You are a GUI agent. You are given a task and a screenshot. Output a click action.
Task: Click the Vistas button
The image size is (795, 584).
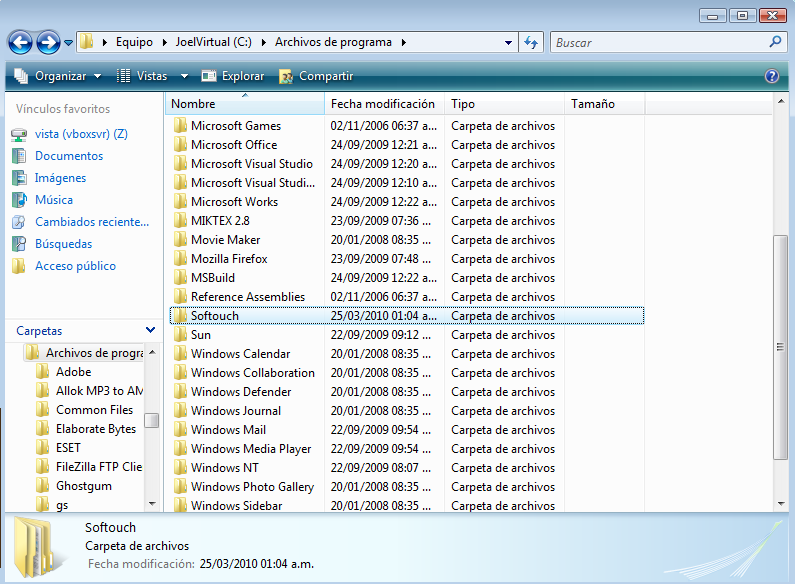[141, 76]
